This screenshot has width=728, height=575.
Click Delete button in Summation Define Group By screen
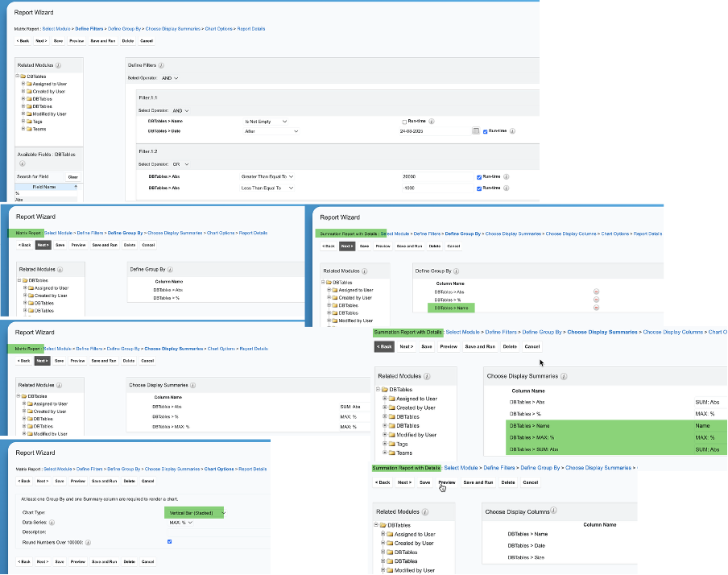pyautogui.click(x=435, y=246)
